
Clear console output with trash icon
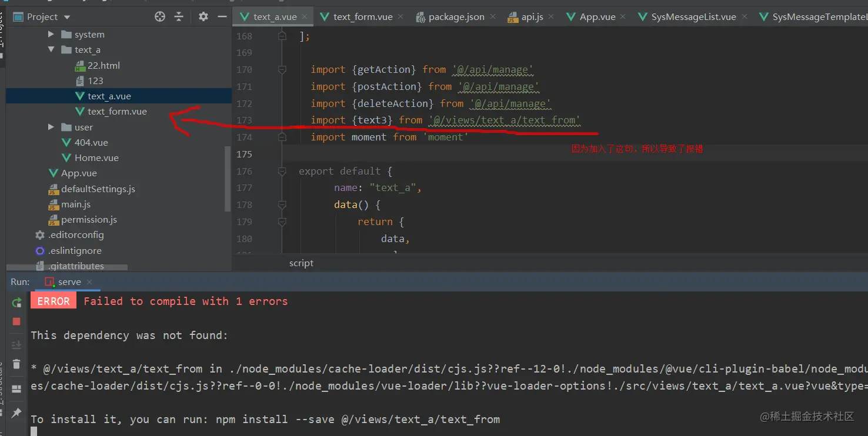coord(16,364)
